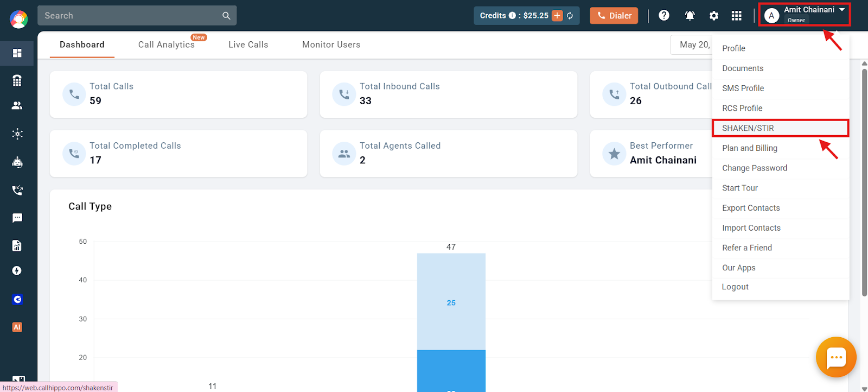Viewport: 868px width, 392px height.
Task: Open the apps grid icon in header
Action: pyautogui.click(x=737, y=16)
